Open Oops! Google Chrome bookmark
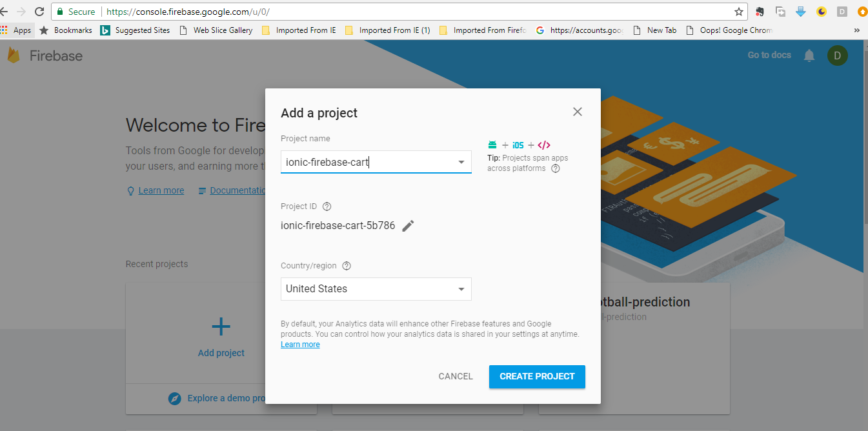Screen dimensions: 868x431 (729, 30)
